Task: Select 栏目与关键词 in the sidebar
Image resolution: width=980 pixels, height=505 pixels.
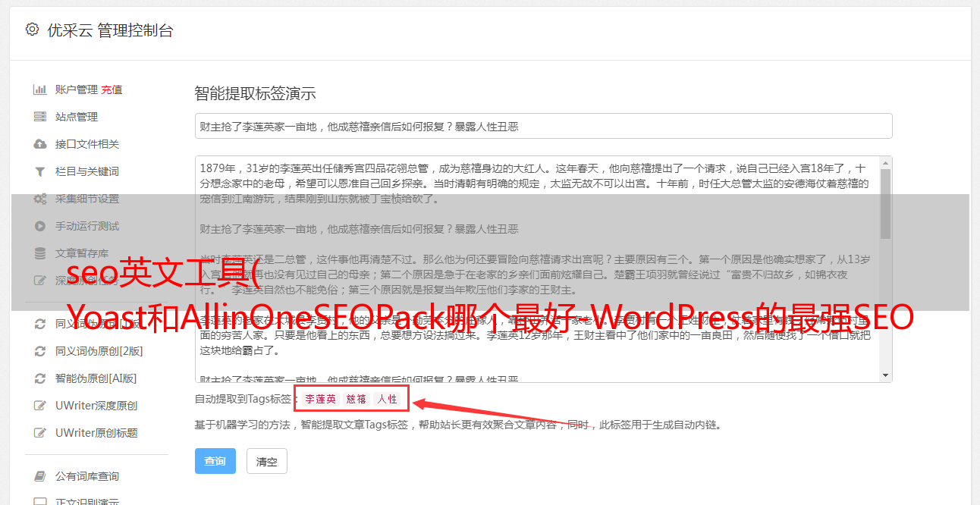Action: point(87,171)
